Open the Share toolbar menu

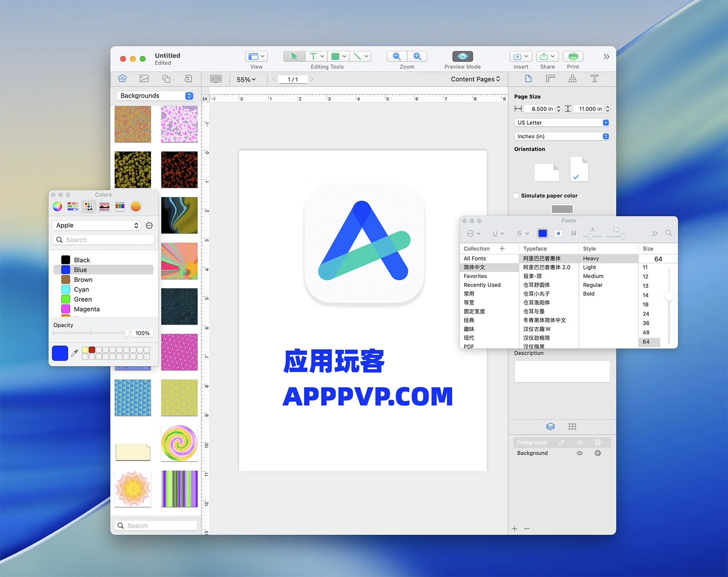pyautogui.click(x=547, y=56)
